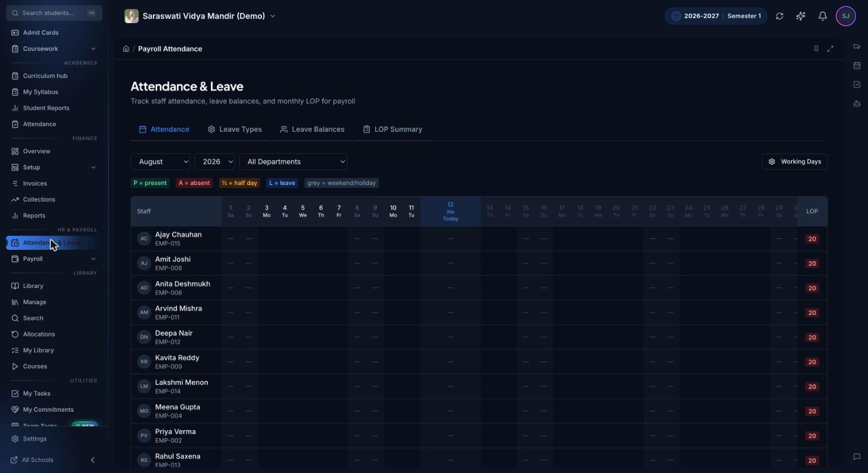
Task: Click the P = present legend chip
Action: [150, 183]
